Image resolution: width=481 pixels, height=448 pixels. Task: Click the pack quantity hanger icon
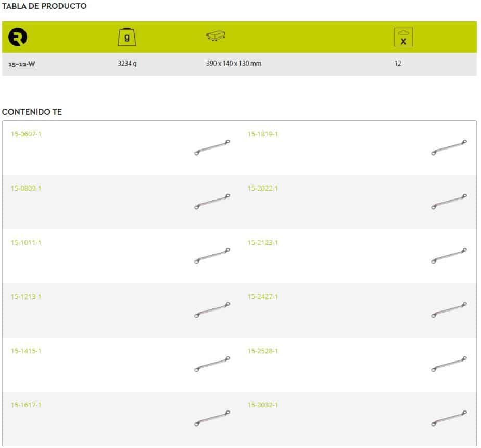click(x=403, y=37)
